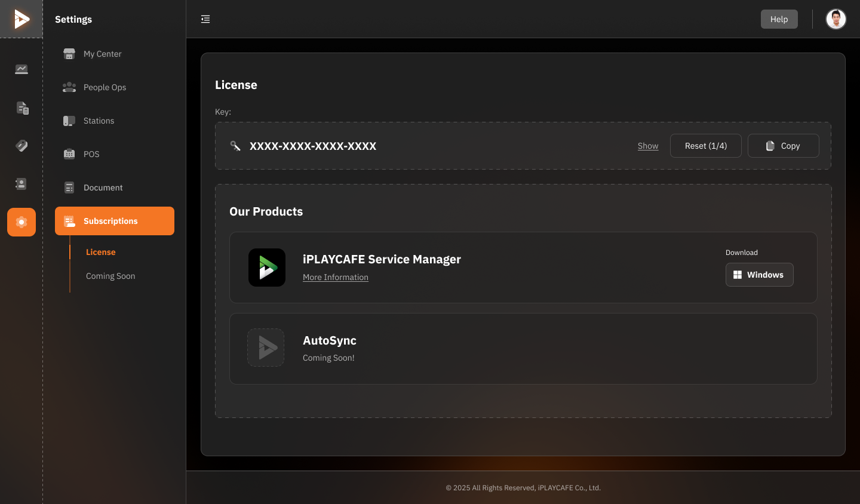Click the Document page icon
The height and width of the screenshot is (504, 860).
pyautogui.click(x=69, y=188)
